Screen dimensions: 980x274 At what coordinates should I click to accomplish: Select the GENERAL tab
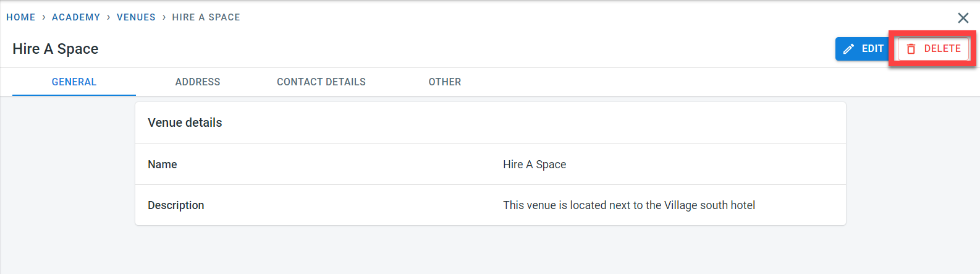[x=74, y=82]
